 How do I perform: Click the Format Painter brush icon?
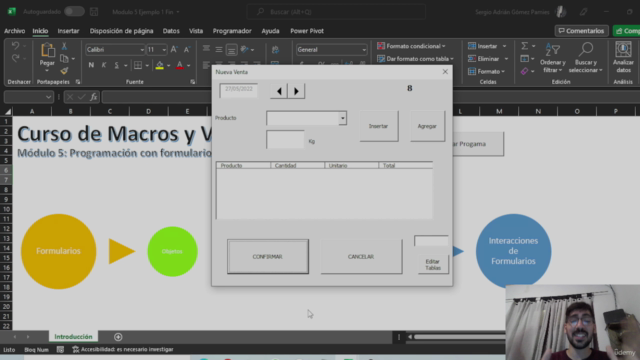[x=64, y=71]
